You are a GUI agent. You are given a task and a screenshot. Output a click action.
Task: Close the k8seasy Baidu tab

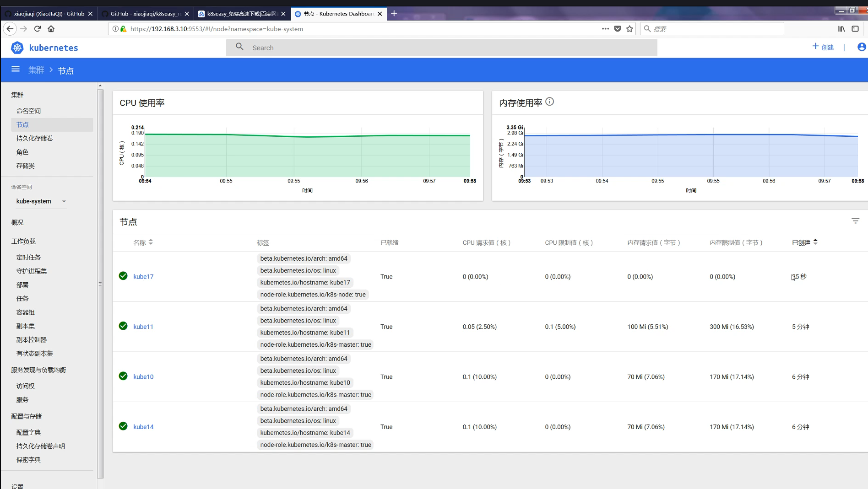[x=283, y=14]
